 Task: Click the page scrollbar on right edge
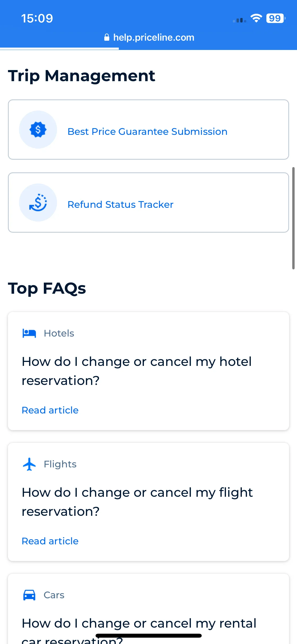pyautogui.click(x=293, y=218)
